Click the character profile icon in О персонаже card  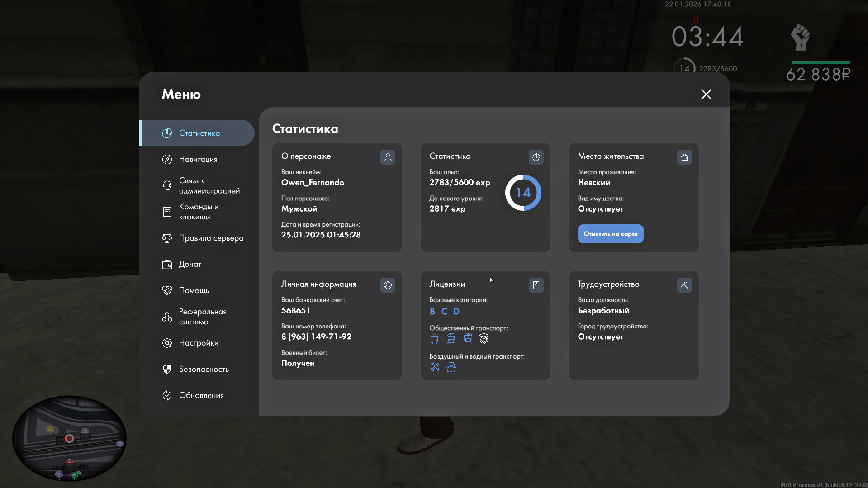coord(388,157)
